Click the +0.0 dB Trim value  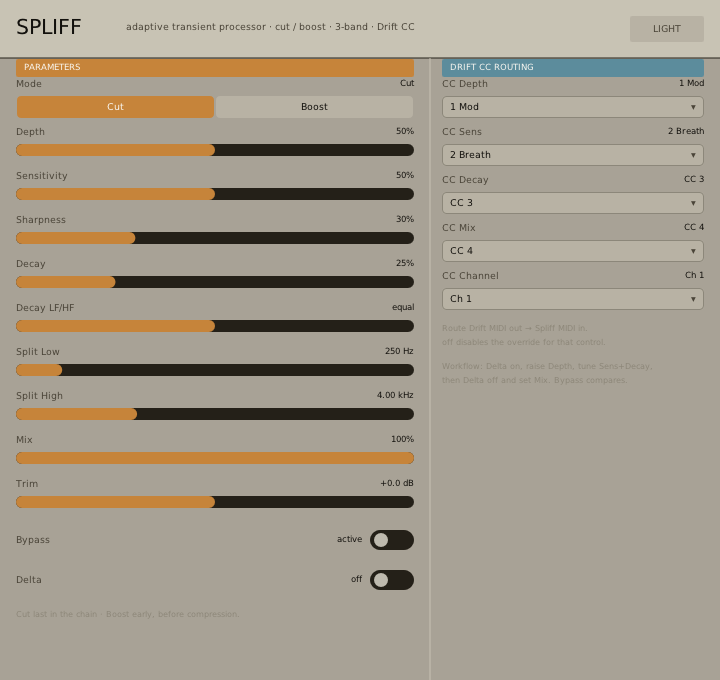pos(397,483)
